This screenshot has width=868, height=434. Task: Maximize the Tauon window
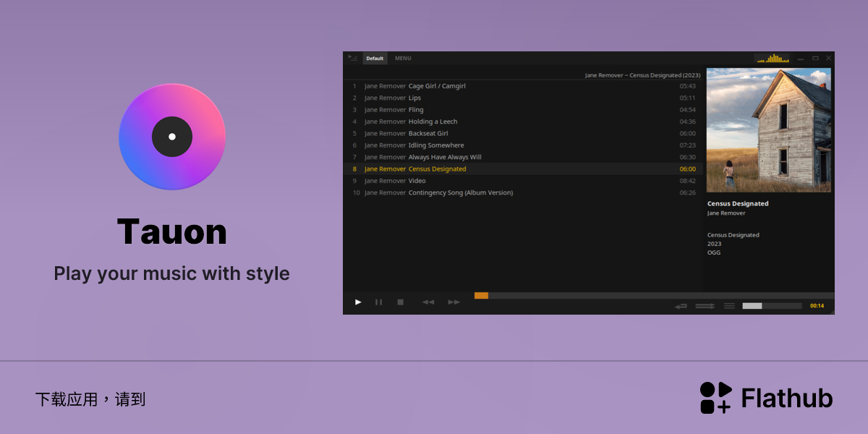click(815, 58)
